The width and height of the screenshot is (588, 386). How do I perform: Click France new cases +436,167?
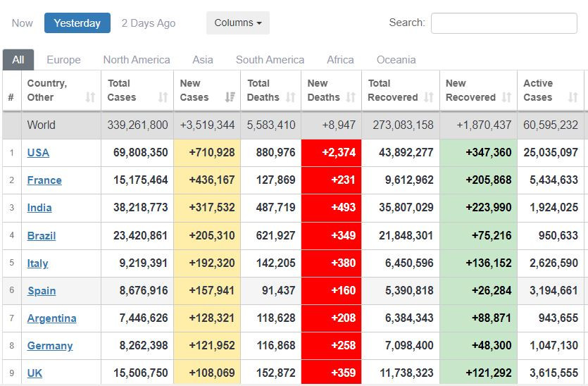click(x=212, y=180)
